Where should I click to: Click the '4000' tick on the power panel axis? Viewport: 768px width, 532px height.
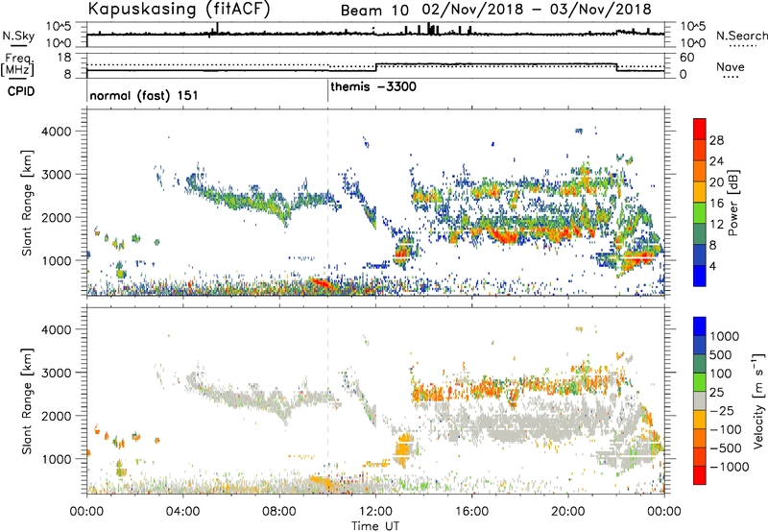coord(56,132)
